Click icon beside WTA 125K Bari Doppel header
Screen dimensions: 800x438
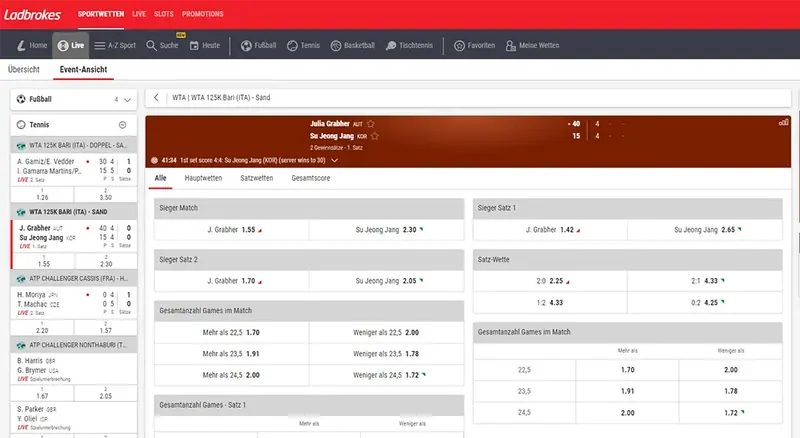click(21, 145)
